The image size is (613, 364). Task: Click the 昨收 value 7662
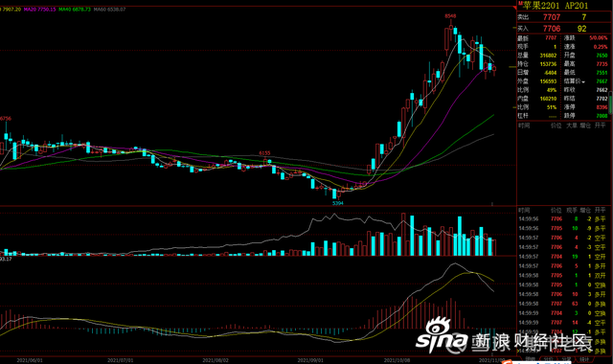point(602,90)
